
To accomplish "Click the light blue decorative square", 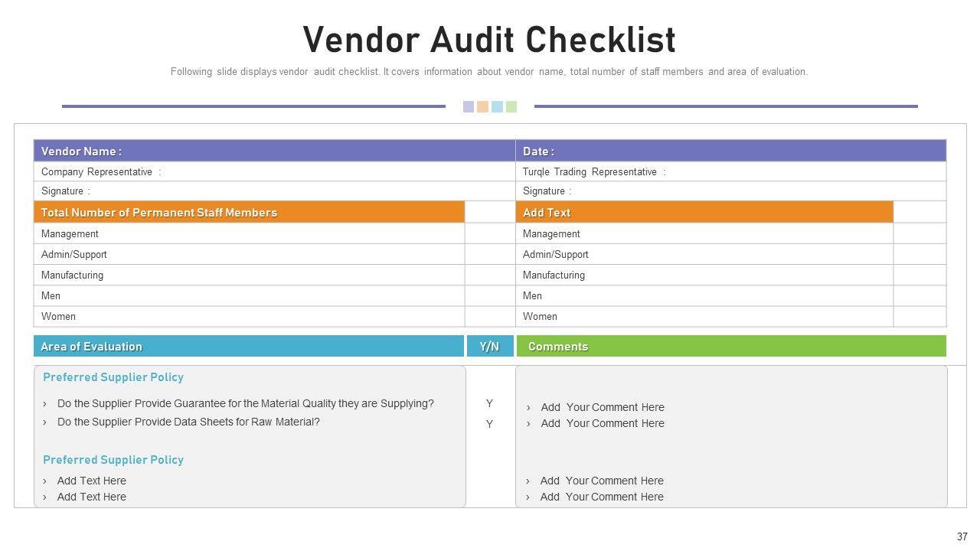I will point(497,107).
